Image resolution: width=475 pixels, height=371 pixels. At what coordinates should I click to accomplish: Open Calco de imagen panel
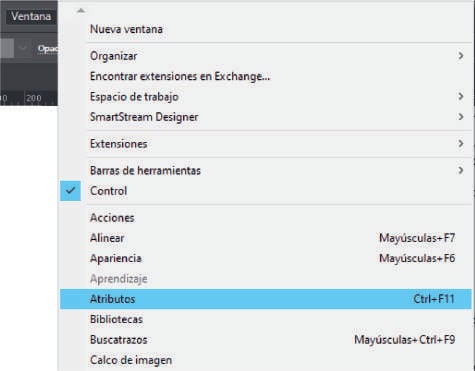click(131, 360)
